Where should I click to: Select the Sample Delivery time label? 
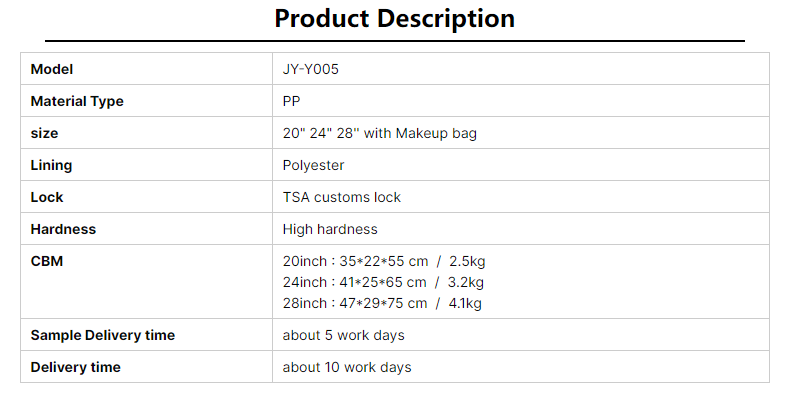pos(103,335)
